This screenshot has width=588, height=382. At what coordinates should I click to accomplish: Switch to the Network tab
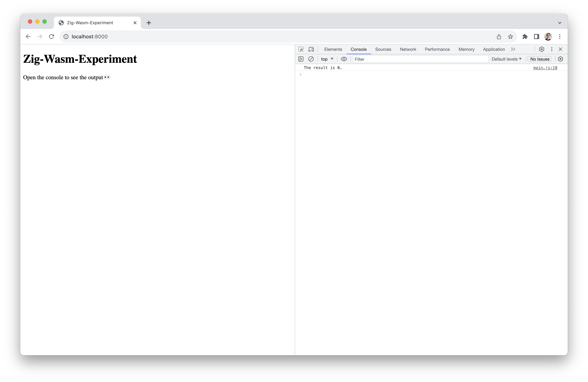408,49
